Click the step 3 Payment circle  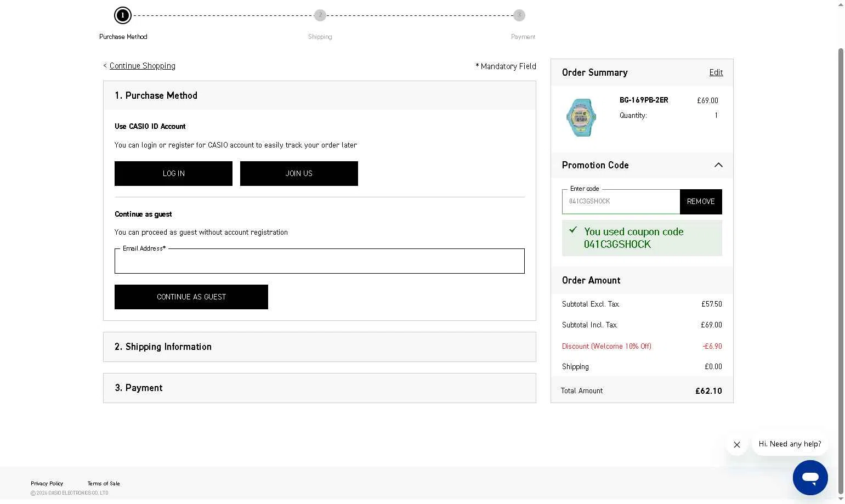tap(519, 15)
